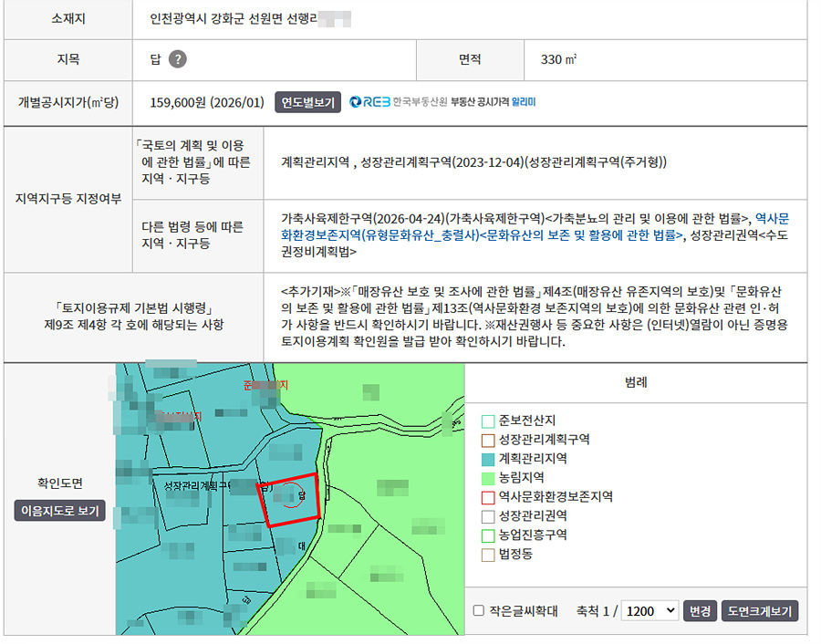Screen dimensions: 821x644
Task: Click the 변경 button to apply scale
Action: pyautogui.click(x=700, y=611)
